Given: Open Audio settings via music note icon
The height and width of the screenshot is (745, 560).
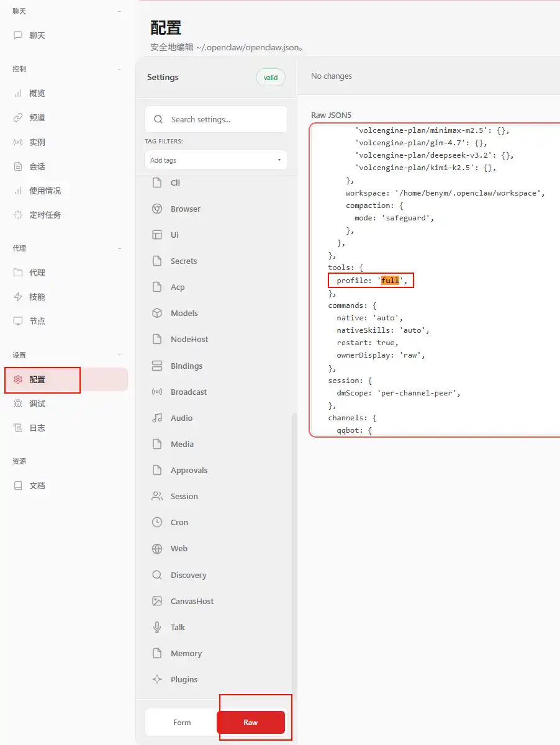Looking at the screenshot, I should click(157, 418).
